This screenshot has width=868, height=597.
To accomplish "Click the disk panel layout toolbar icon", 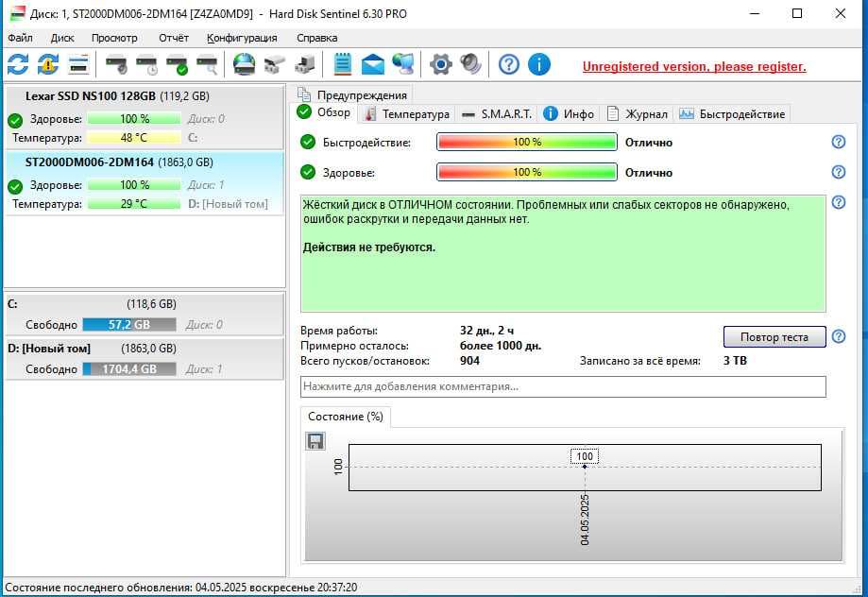I will click(78, 64).
